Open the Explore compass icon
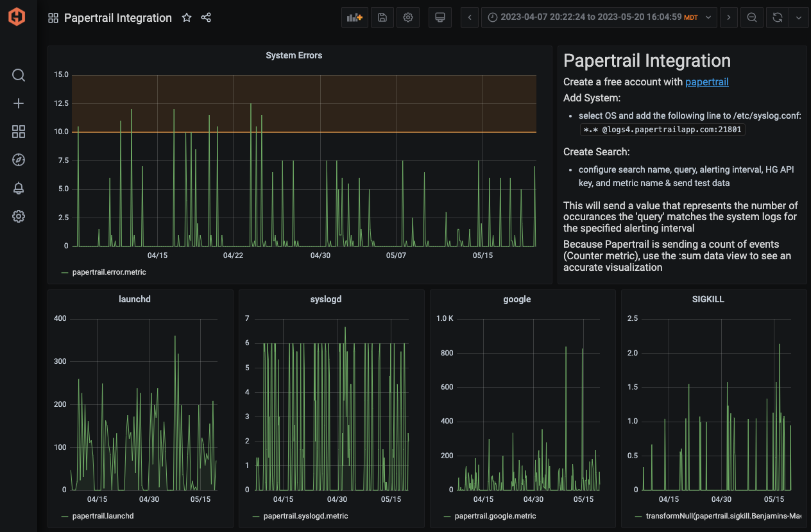The height and width of the screenshot is (532, 811). pyautogui.click(x=19, y=160)
